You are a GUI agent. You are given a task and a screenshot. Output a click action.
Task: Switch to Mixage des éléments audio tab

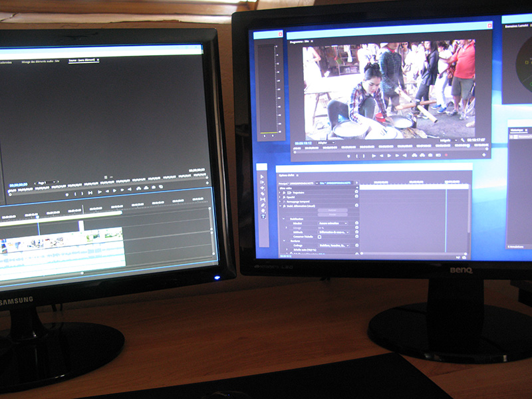click(x=41, y=62)
